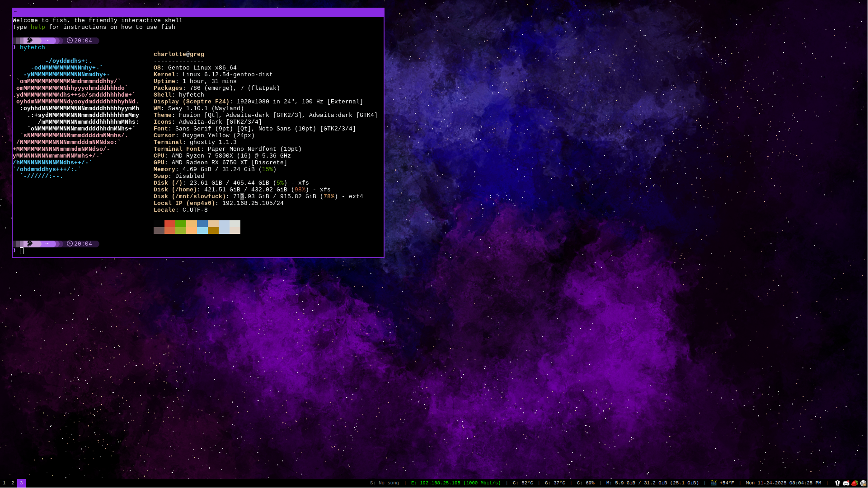Click the terminal's purple title bar
This screenshot has height=488, width=868.
point(198,13)
